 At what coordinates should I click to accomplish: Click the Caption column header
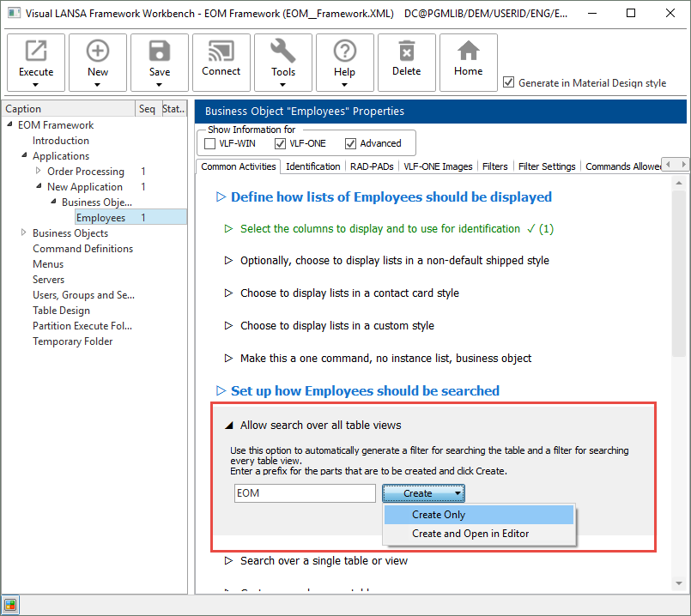pos(69,108)
